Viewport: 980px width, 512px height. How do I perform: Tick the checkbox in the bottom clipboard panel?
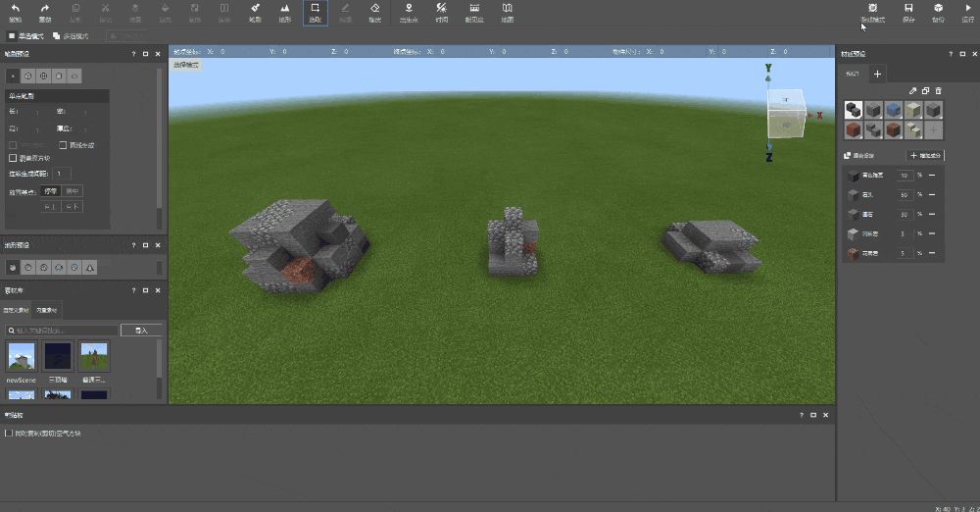[9, 432]
